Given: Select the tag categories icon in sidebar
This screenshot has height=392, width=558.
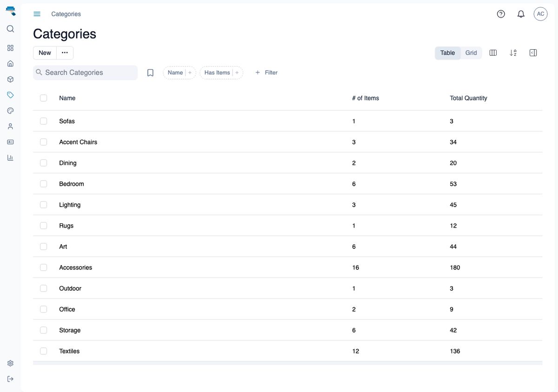Looking at the screenshot, I should pos(10,95).
